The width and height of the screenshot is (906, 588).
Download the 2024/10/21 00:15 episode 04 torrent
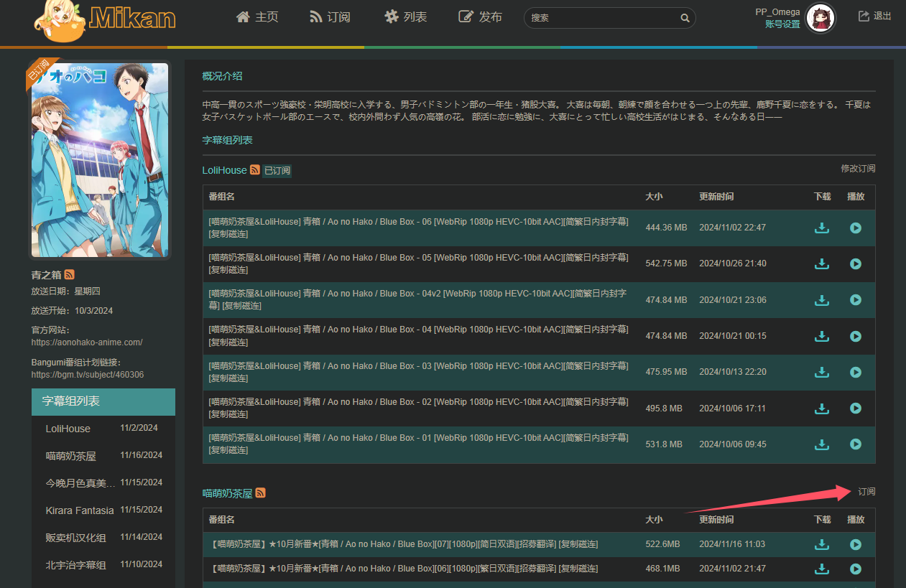pyautogui.click(x=822, y=336)
